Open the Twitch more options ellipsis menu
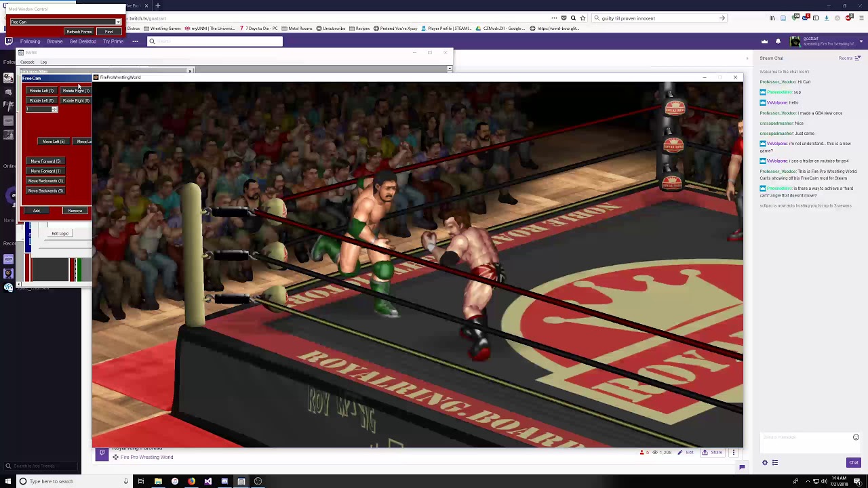868x488 pixels. (135, 41)
